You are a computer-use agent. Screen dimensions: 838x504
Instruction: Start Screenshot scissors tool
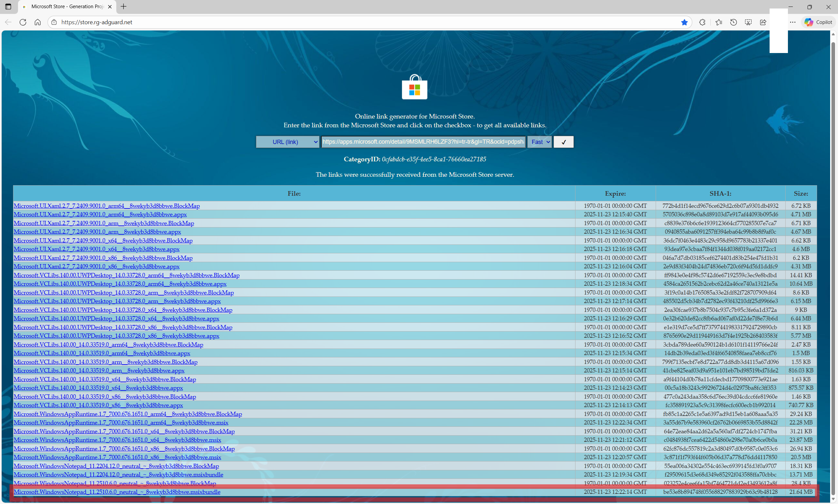coord(748,22)
